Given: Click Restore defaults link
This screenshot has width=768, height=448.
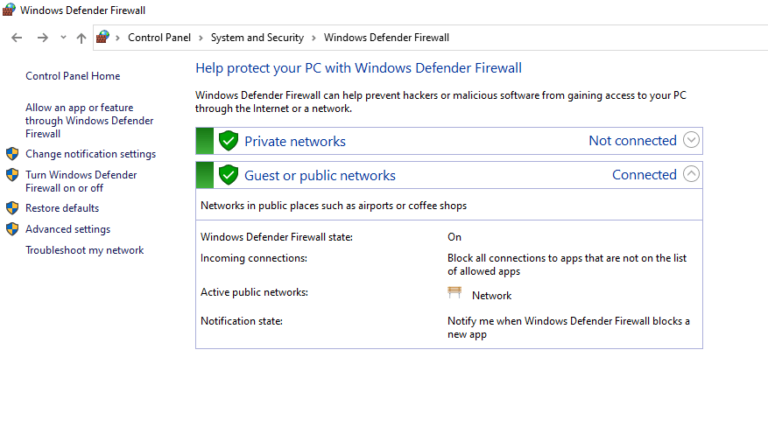Looking at the screenshot, I should click(62, 208).
